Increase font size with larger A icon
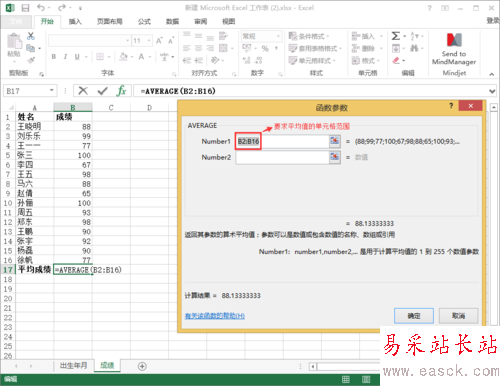500x386 pixels. click(x=159, y=41)
